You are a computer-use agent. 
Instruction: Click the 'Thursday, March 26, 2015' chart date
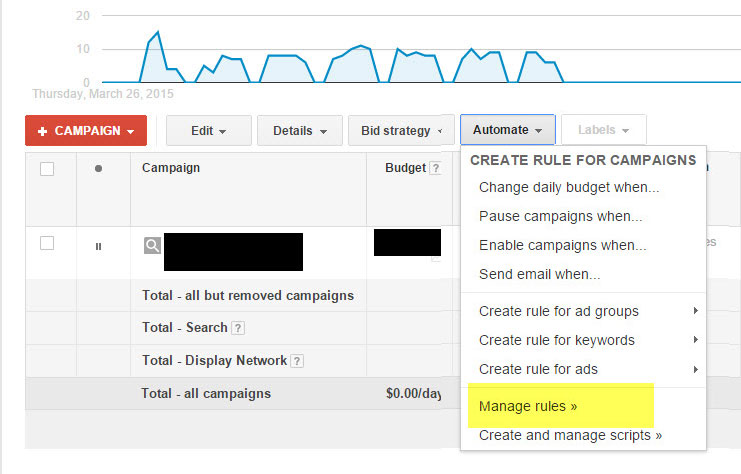[x=103, y=94]
